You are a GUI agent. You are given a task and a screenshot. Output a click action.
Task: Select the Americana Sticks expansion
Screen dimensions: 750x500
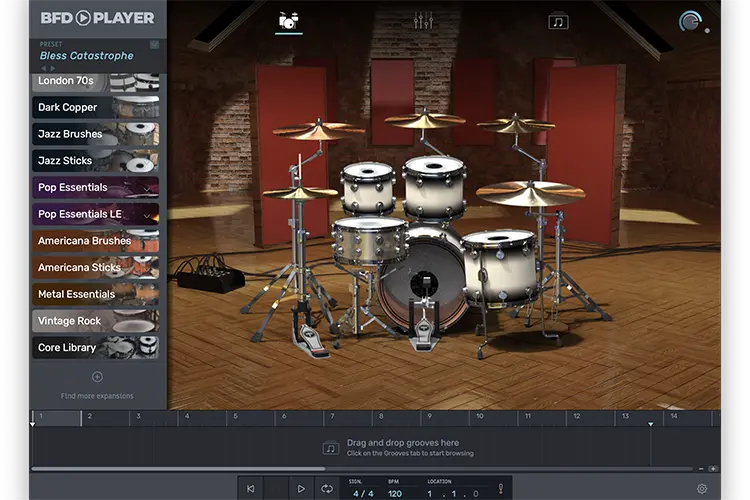click(96, 267)
